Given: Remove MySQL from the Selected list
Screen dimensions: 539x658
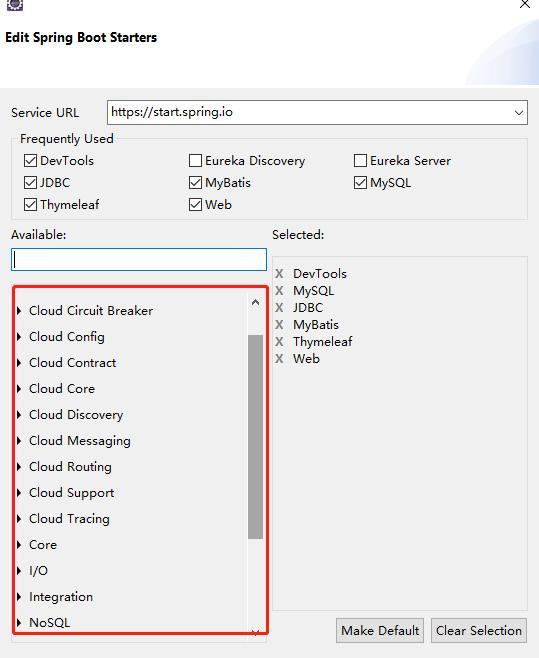Looking at the screenshot, I should (279, 291).
